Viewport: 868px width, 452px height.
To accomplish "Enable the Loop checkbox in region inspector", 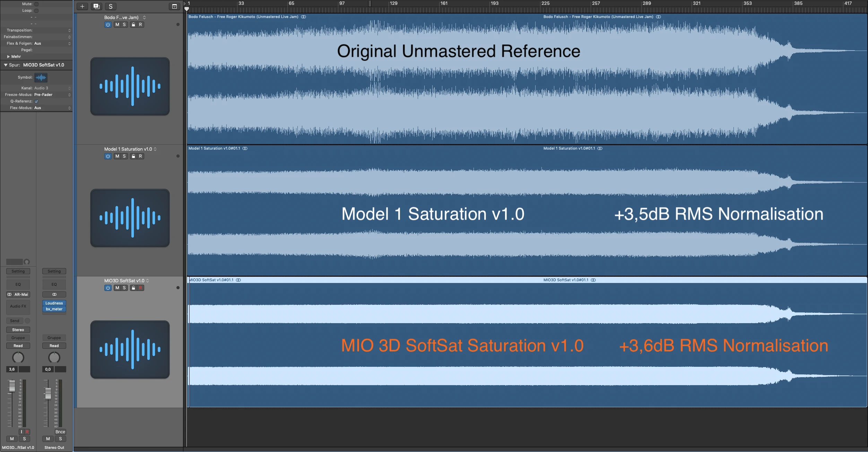I will coord(36,11).
